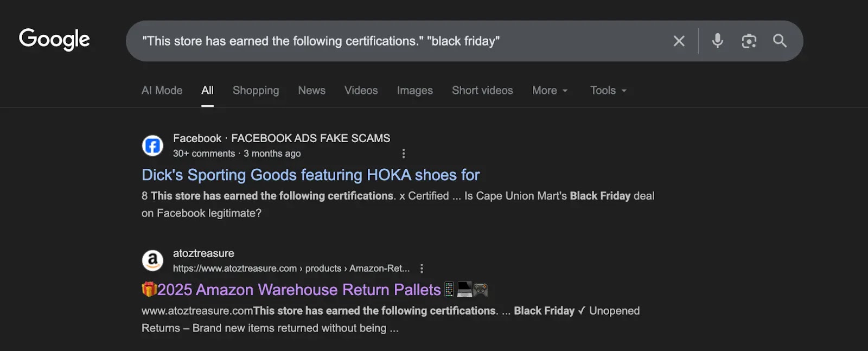
Task: Click the atoztreasure Amazon-style favicon
Action: [x=152, y=261]
